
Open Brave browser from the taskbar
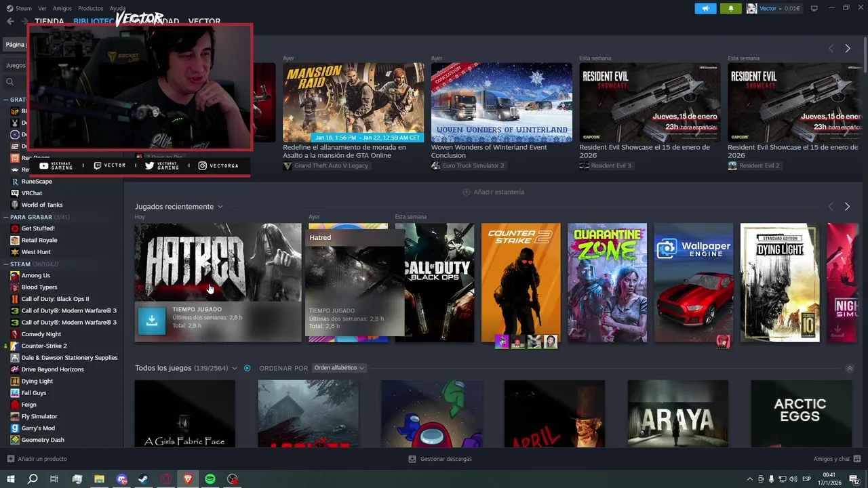188,479
